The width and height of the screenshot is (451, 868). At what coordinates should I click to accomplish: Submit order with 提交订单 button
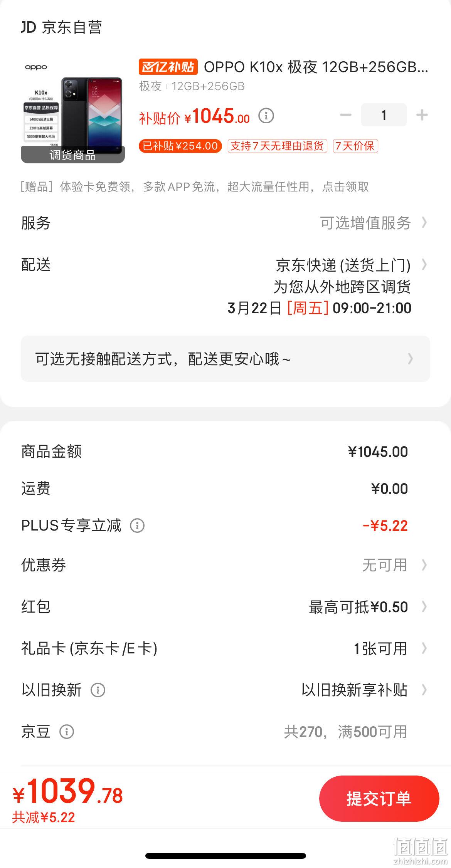(379, 798)
